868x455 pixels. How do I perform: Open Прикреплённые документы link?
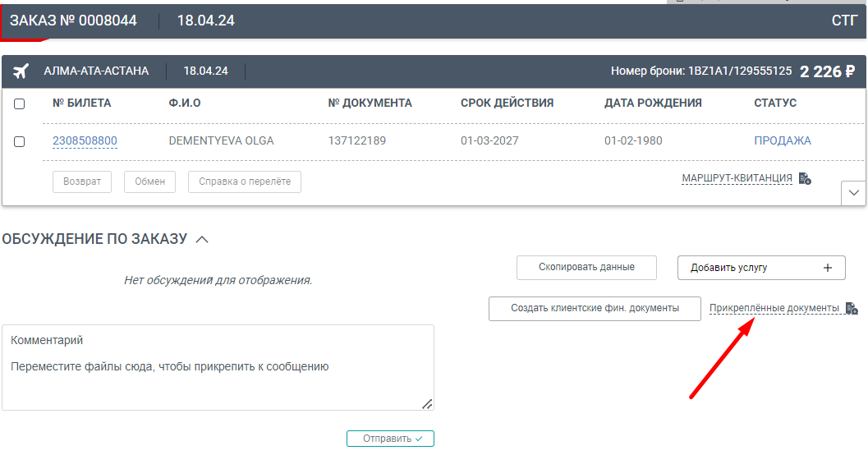tap(774, 308)
